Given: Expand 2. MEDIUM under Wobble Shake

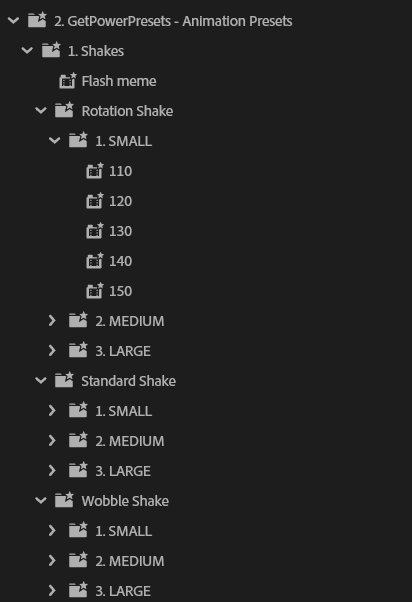Looking at the screenshot, I should click(52, 561).
